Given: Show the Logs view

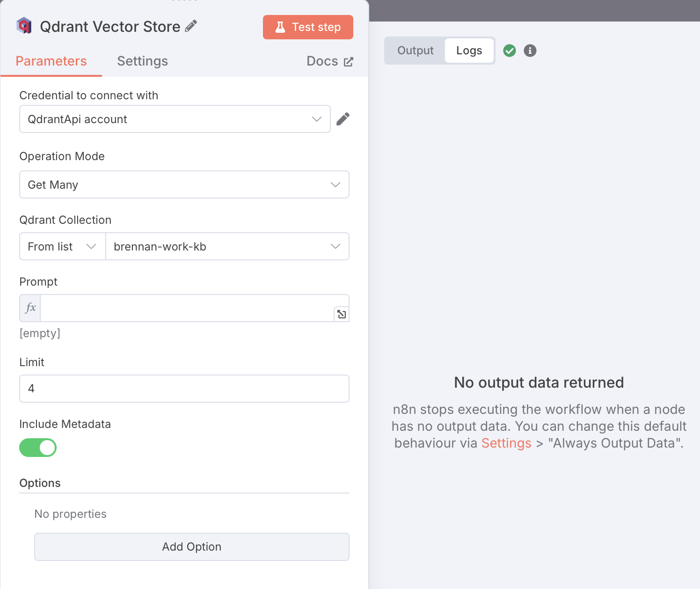Looking at the screenshot, I should tap(469, 51).
